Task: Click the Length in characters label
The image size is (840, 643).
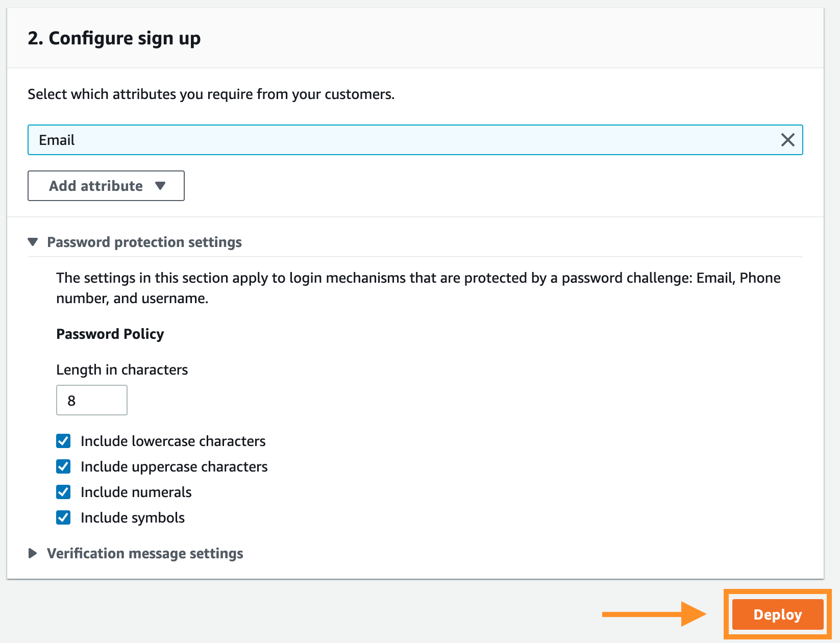Action: point(122,369)
